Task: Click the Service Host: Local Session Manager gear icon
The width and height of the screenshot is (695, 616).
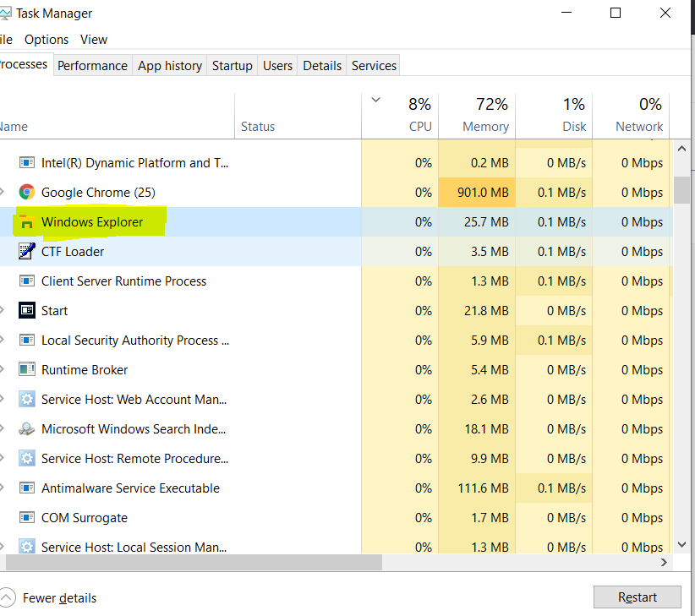Action: pyautogui.click(x=26, y=547)
